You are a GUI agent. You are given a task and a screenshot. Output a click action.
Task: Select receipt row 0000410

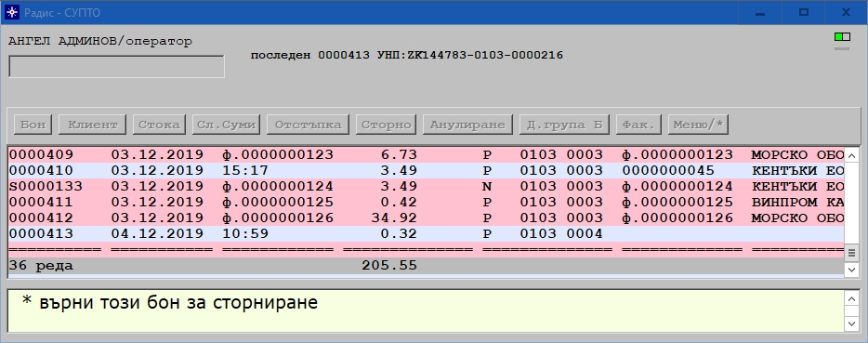click(x=426, y=170)
